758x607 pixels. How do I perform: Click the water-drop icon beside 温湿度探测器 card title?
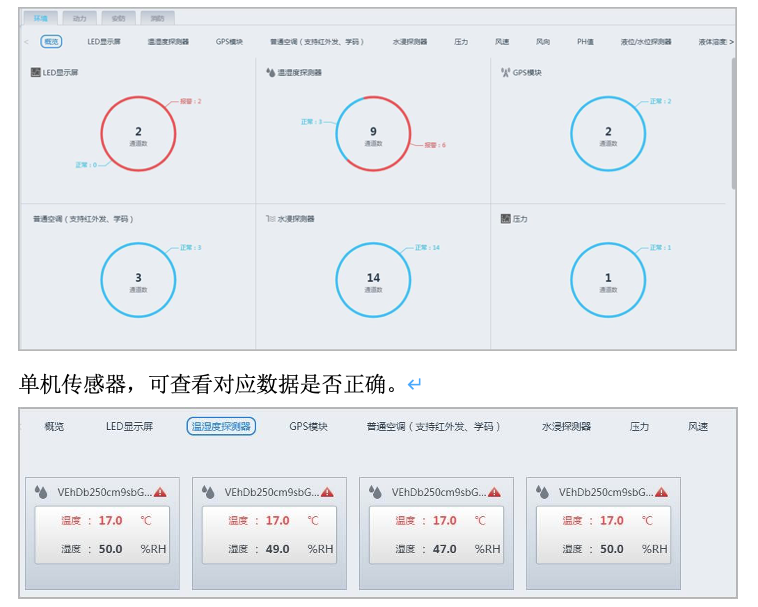(271, 73)
